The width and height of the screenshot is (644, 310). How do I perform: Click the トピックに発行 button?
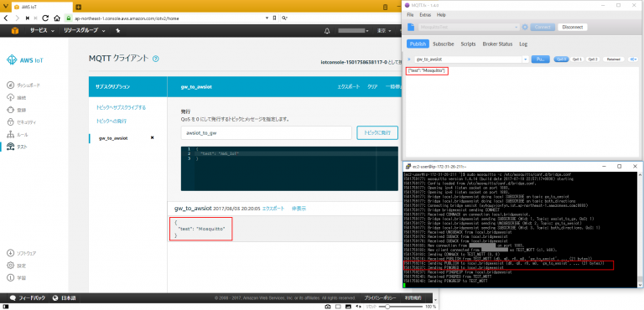pos(377,133)
